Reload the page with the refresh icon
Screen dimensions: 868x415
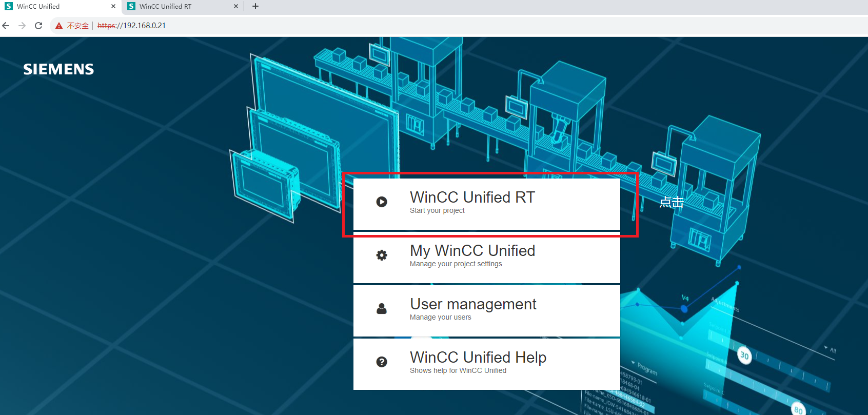(38, 26)
